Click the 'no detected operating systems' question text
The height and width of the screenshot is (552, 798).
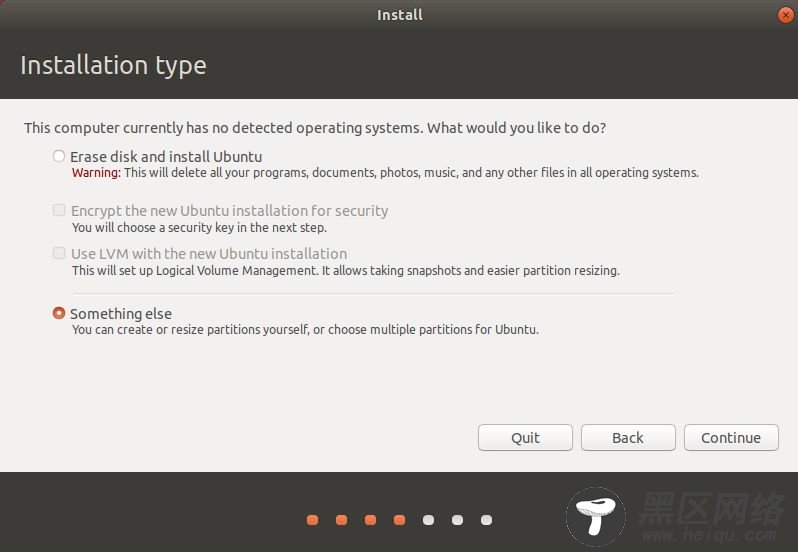[x=315, y=128]
